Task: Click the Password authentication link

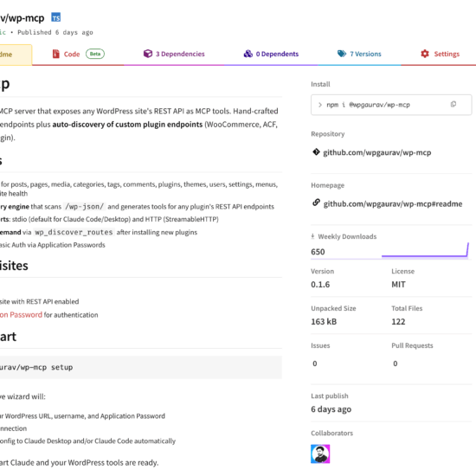Action: click(x=21, y=315)
